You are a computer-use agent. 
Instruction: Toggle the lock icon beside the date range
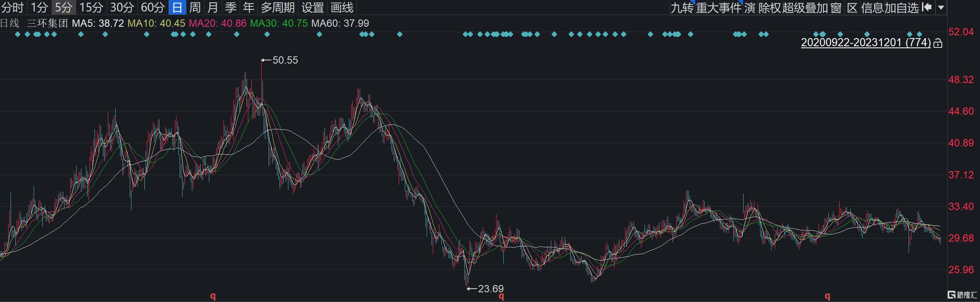pos(938,43)
